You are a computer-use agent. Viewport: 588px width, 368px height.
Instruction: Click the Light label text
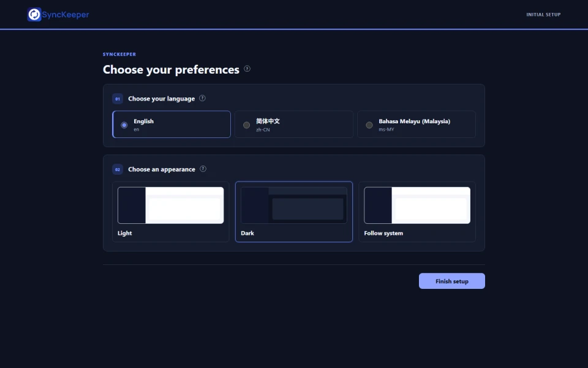pos(124,233)
